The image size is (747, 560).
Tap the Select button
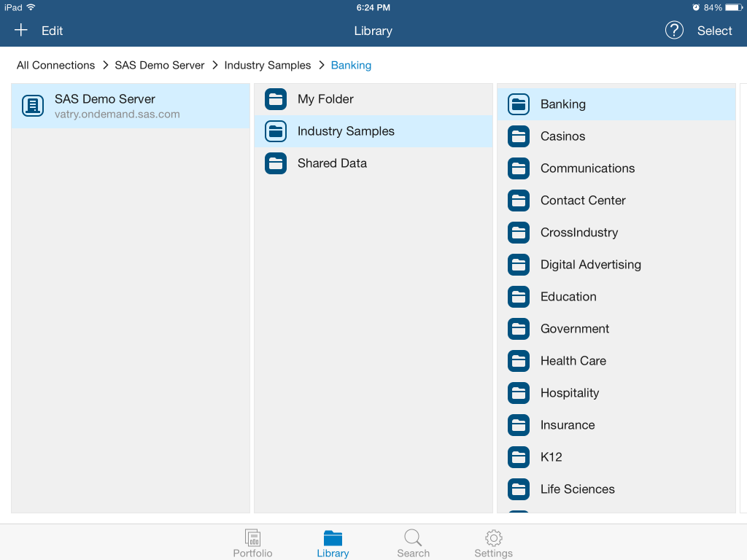click(x=714, y=31)
